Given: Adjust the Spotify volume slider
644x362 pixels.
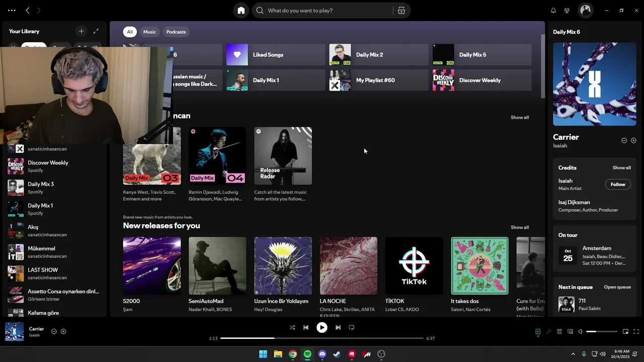Looking at the screenshot, I should pyautogui.click(x=602, y=332).
